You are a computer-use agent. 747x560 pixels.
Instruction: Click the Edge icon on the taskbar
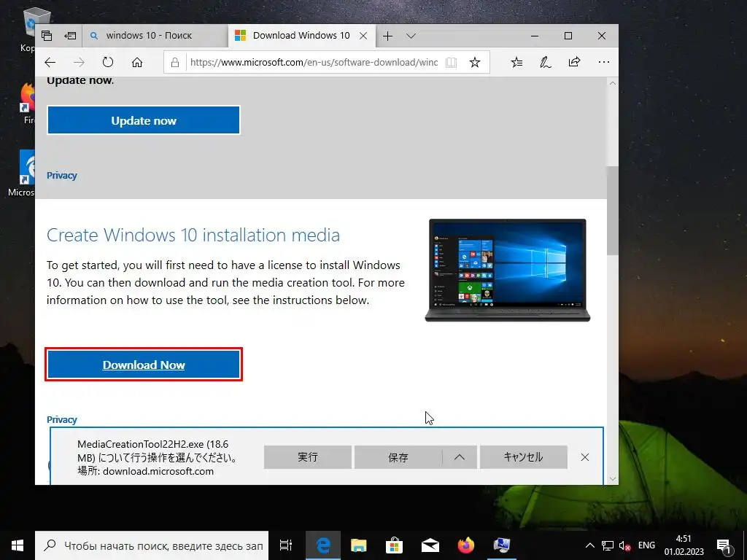pyautogui.click(x=323, y=545)
